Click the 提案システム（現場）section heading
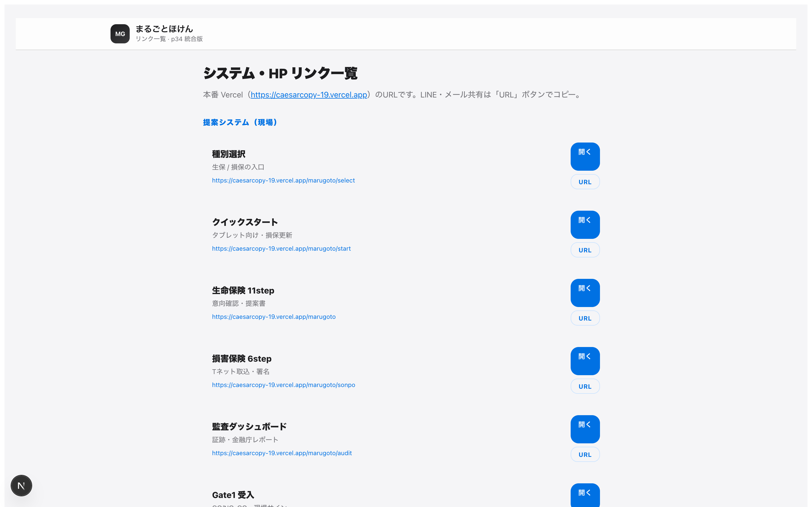812x507 pixels. (x=240, y=122)
